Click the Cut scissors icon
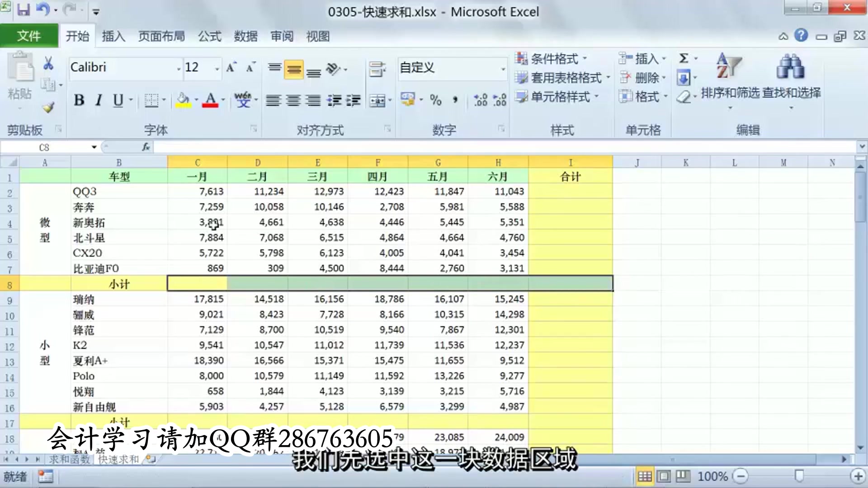 point(48,64)
